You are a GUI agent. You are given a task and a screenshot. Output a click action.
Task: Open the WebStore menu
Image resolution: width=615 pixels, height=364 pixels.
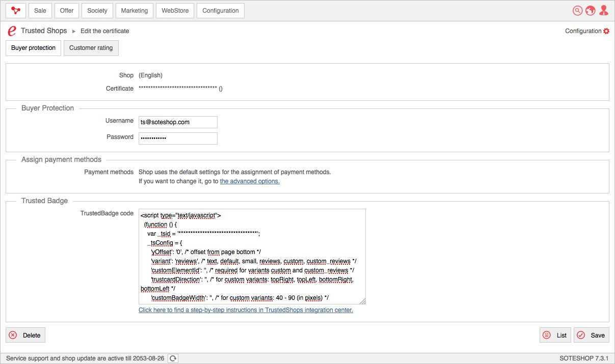175,11
